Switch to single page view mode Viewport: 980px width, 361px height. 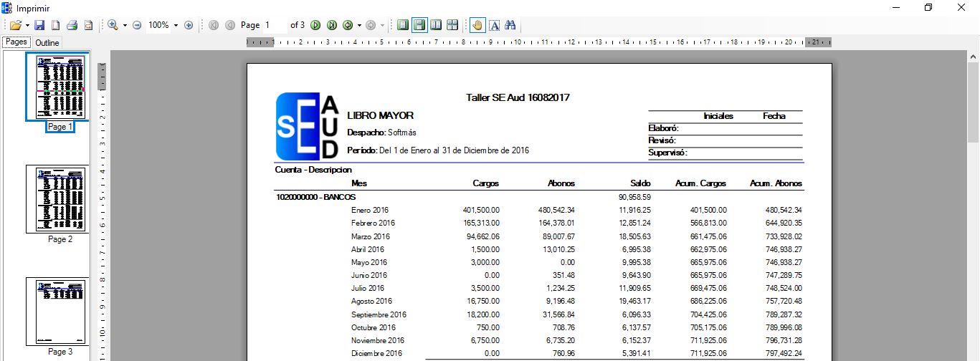coord(403,25)
